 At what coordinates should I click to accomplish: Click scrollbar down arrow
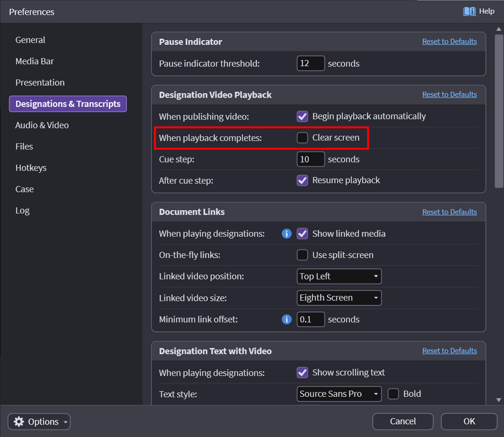coord(499,400)
